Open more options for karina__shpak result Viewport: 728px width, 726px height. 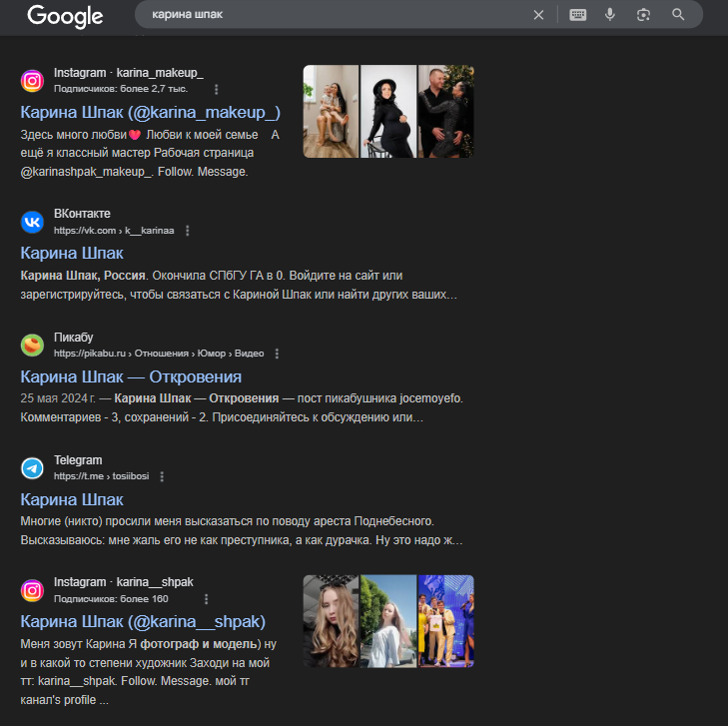(206, 599)
